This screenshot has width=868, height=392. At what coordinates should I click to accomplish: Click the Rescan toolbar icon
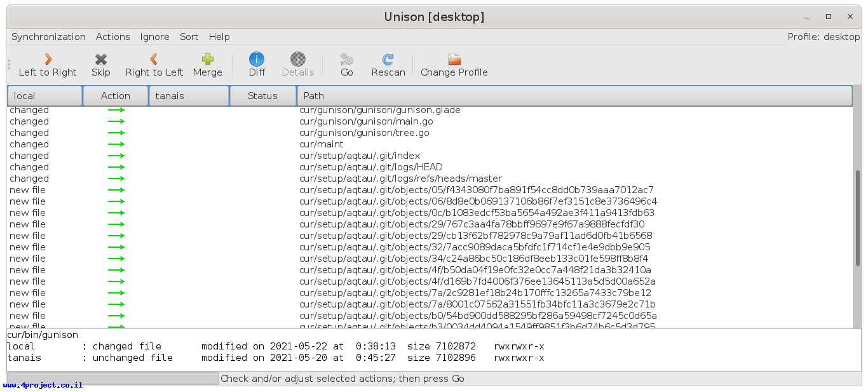[x=388, y=59]
